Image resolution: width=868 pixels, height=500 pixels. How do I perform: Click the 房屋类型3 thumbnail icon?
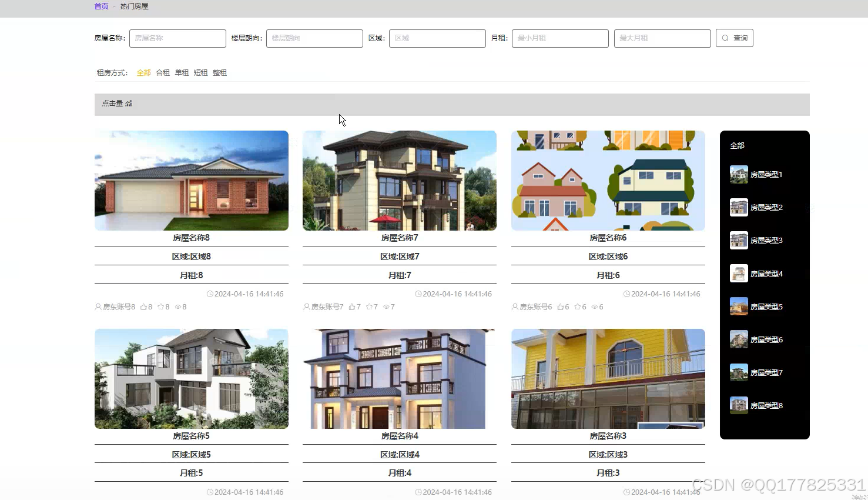point(739,241)
